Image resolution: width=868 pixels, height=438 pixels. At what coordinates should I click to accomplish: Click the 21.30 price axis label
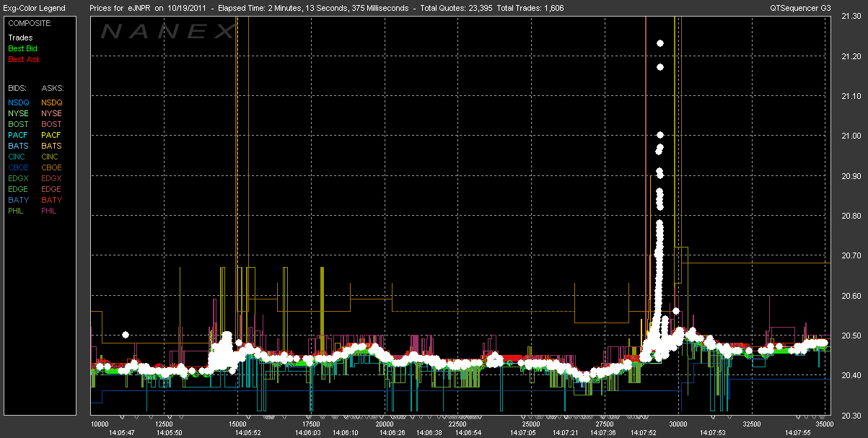pos(851,18)
